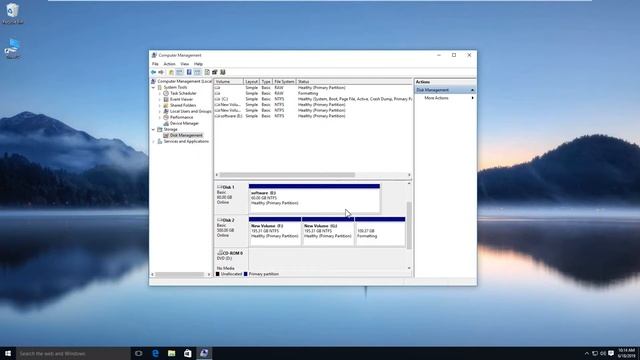Click the Device Manager icon in tree

tap(166, 123)
